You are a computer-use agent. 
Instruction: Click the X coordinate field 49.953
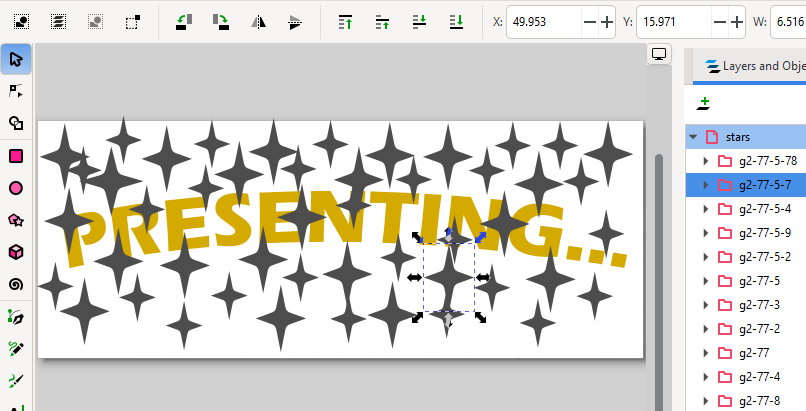(545, 22)
